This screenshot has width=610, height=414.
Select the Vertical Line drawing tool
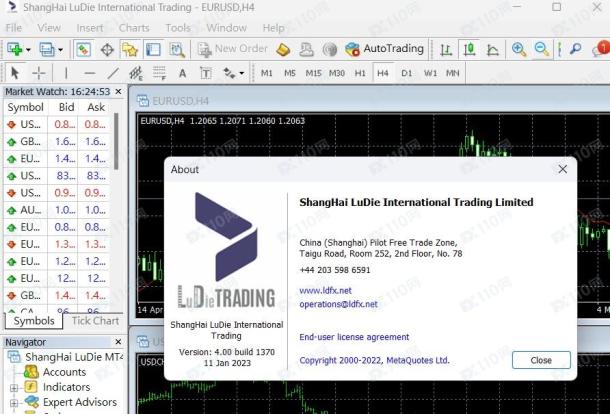point(66,73)
